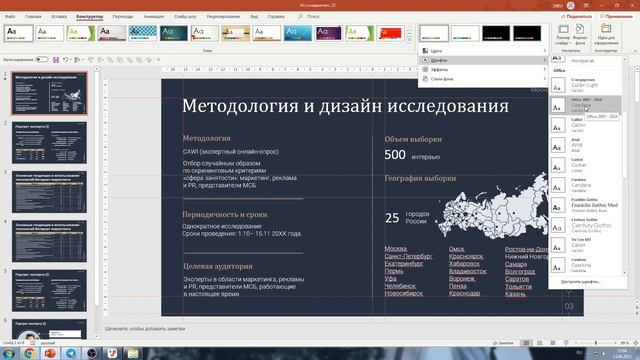Start slideshow from status bar icon
Screen dimensions: 640x360
click(566, 343)
